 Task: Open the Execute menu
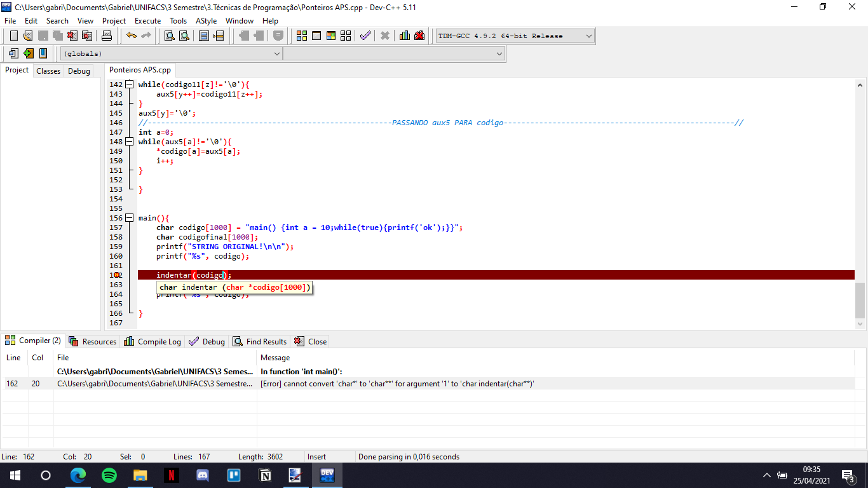(x=147, y=21)
